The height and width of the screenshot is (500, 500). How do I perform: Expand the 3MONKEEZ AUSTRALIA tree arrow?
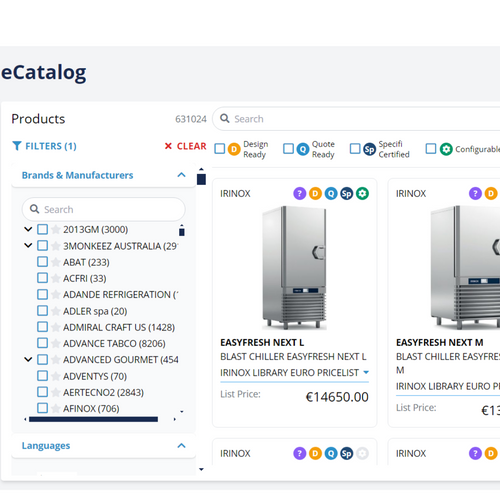28,246
